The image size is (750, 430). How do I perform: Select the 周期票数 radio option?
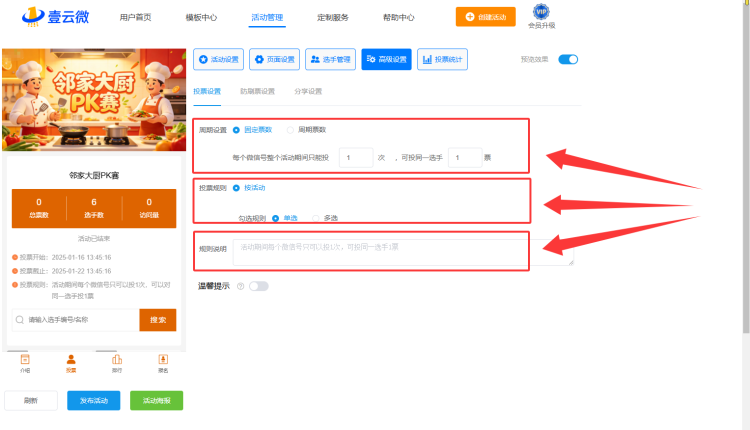(x=290, y=130)
